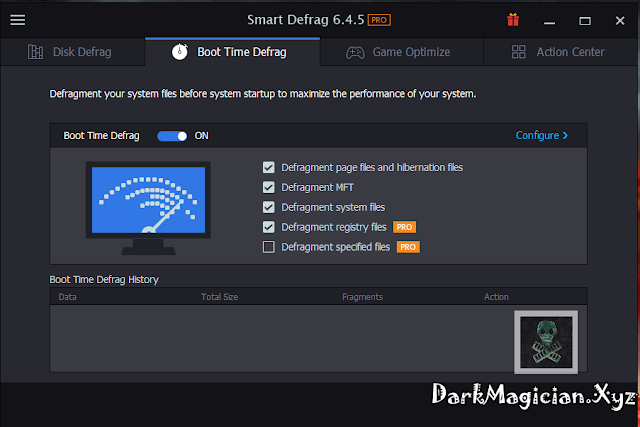Screen dimensions: 640x427
Task: Click the Game Optimize gamepad icon
Action: [355, 52]
